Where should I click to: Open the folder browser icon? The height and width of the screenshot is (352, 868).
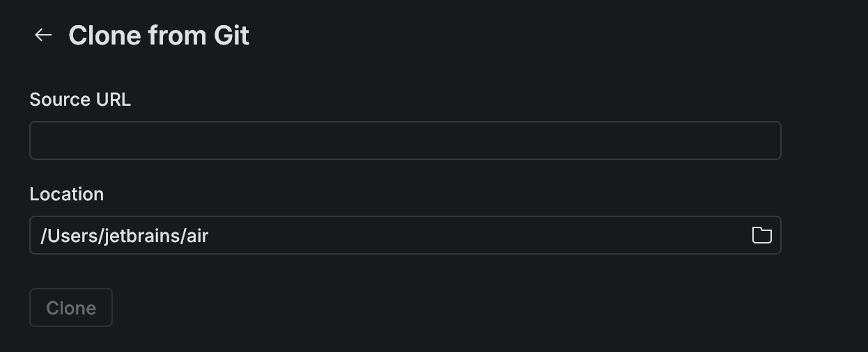pyautogui.click(x=761, y=235)
